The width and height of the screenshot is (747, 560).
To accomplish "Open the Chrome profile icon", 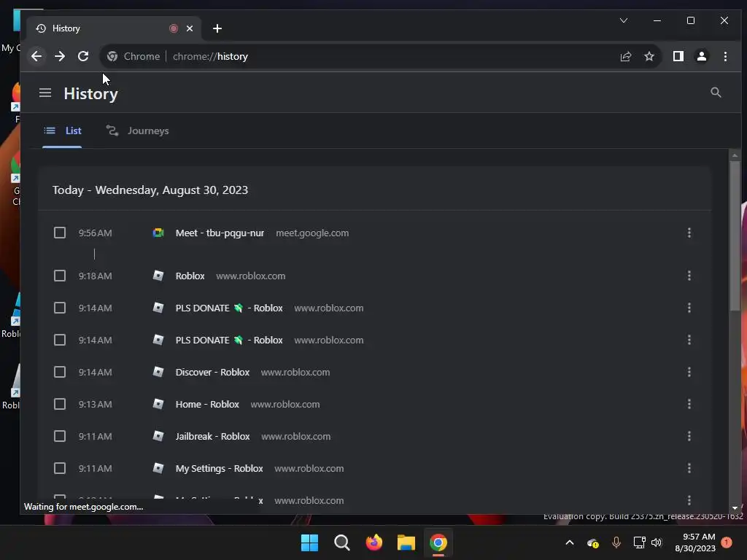I will [x=702, y=56].
